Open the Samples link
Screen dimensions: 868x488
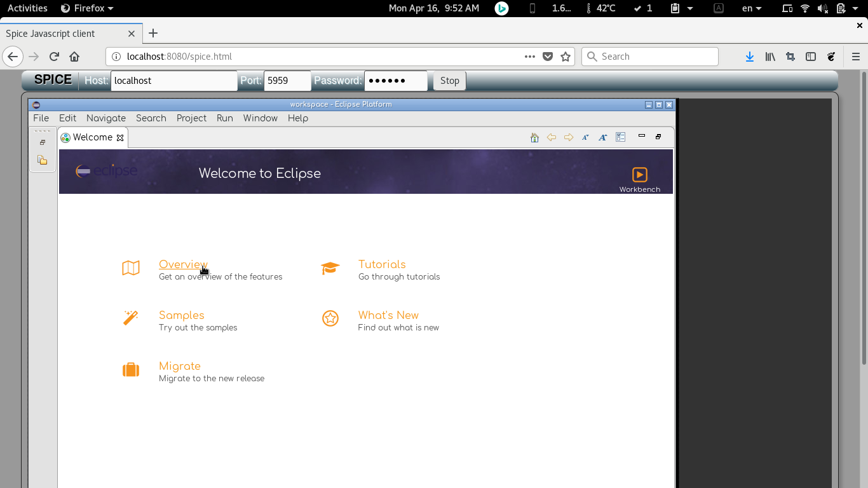coord(182,315)
